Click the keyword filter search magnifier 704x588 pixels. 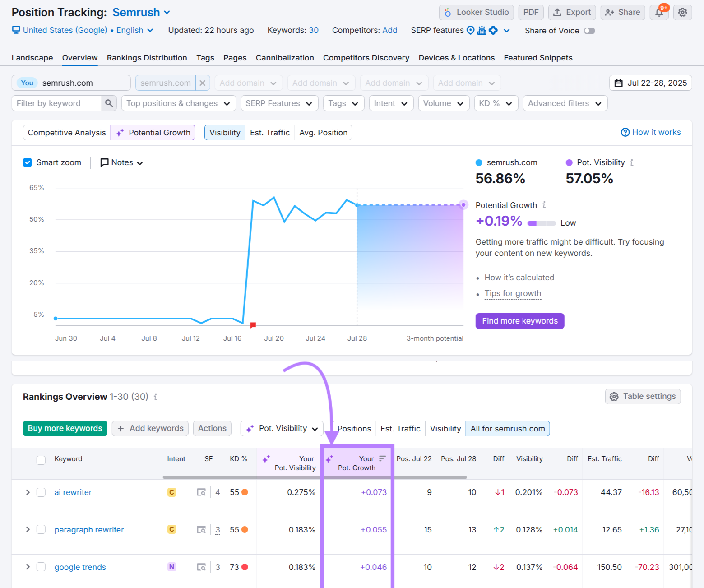tap(108, 103)
